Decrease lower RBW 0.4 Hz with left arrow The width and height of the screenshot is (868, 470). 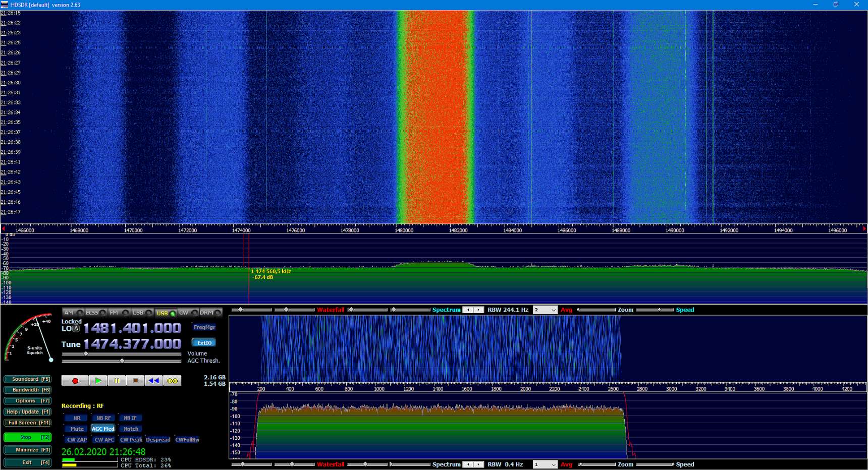468,464
